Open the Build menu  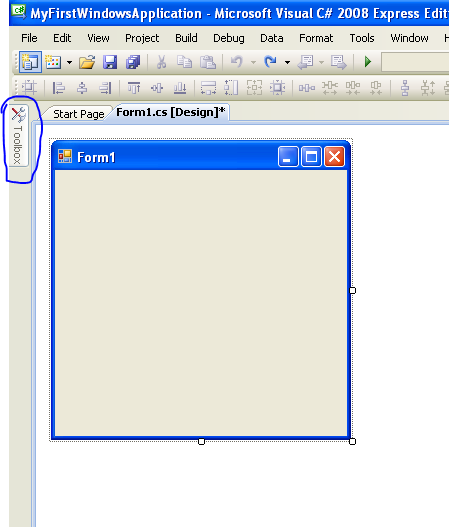click(187, 38)
